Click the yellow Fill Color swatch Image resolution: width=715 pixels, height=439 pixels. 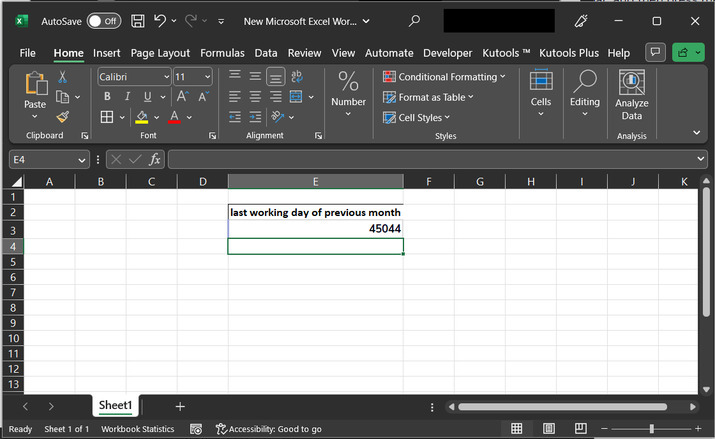[x=142, y=118]
